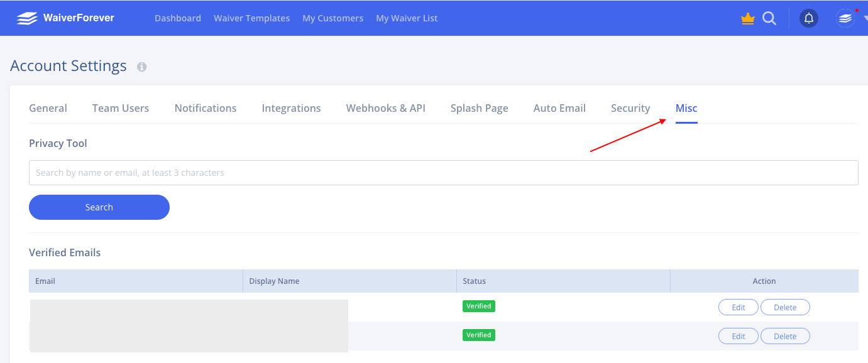Focus the Privacy Tool search field

(443, 173)
